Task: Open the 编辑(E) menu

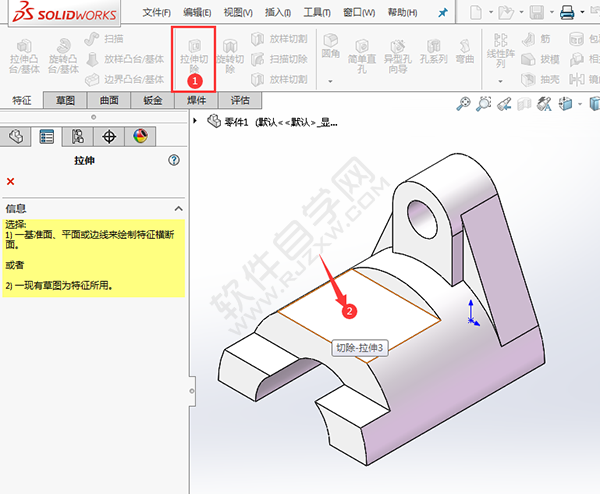Action: [197, 13]
